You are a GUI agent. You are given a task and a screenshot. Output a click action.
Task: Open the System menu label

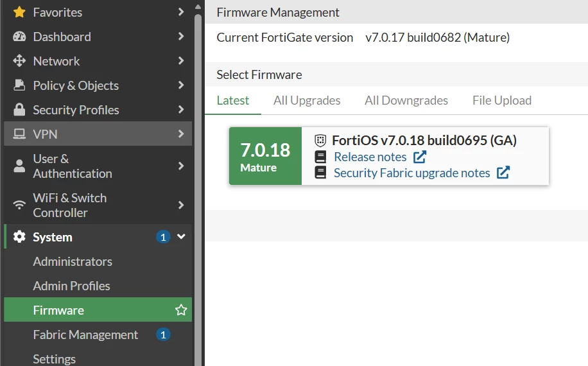click(53, 237)
